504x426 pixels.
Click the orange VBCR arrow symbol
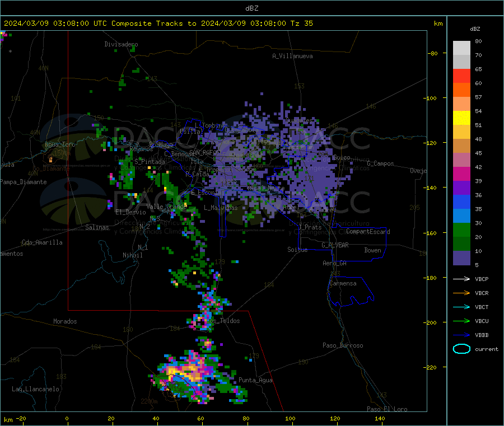461,293
